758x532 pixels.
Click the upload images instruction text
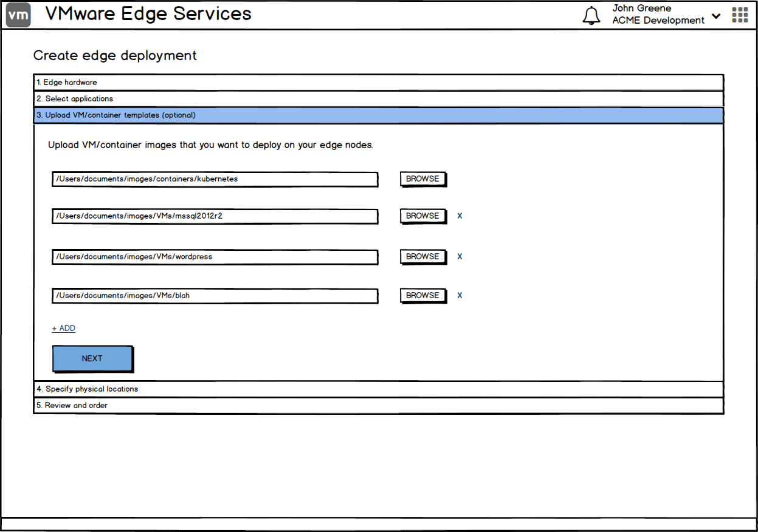pyautogui.click(x=210, y=146)
